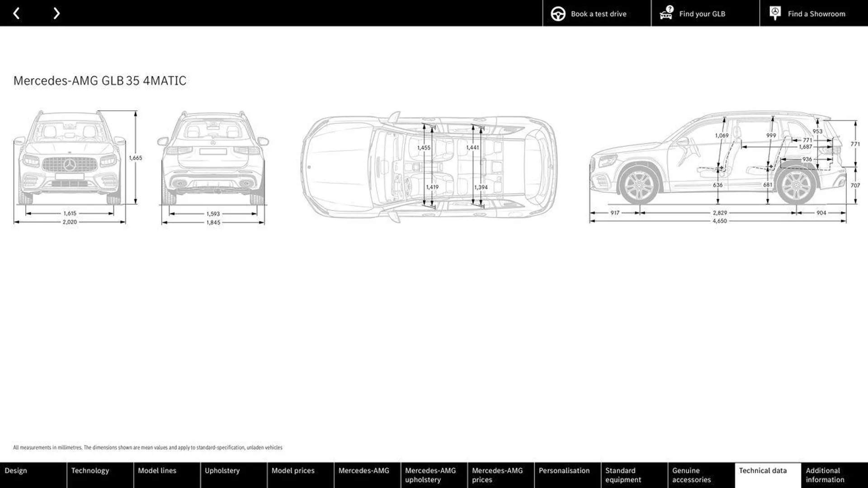This screenshot has width=868, height=488.
Task: Open the Model prices tab
Action: tap(301, 475)
